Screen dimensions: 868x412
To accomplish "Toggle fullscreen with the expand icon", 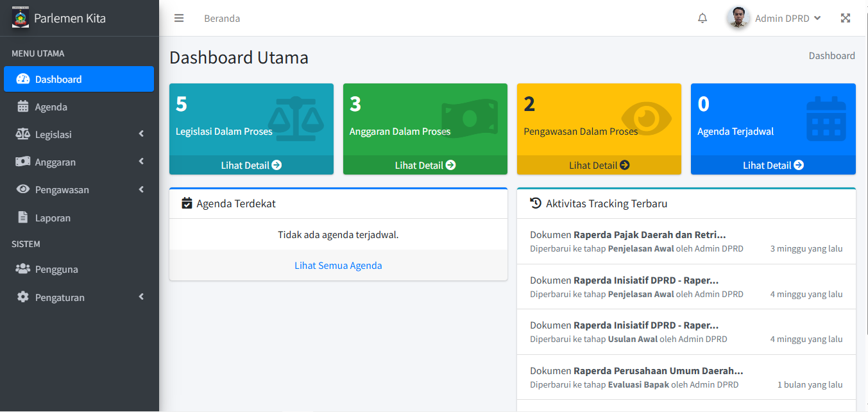I will 846,18.
